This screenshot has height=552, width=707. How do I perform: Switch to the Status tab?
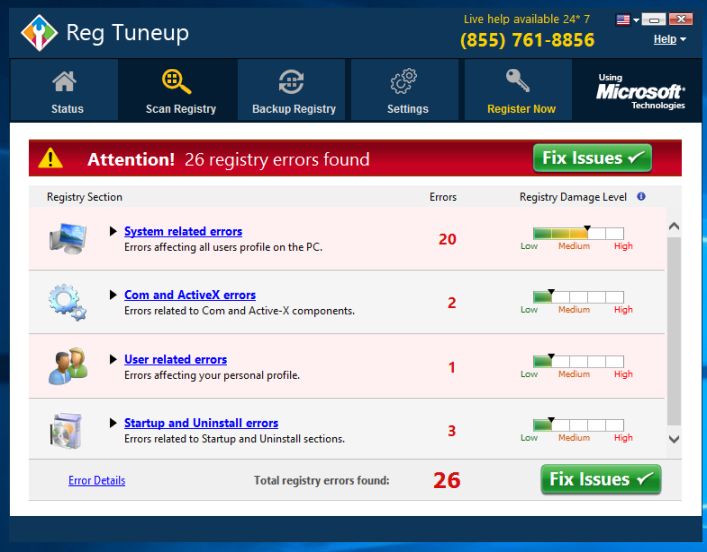(64, 90)
